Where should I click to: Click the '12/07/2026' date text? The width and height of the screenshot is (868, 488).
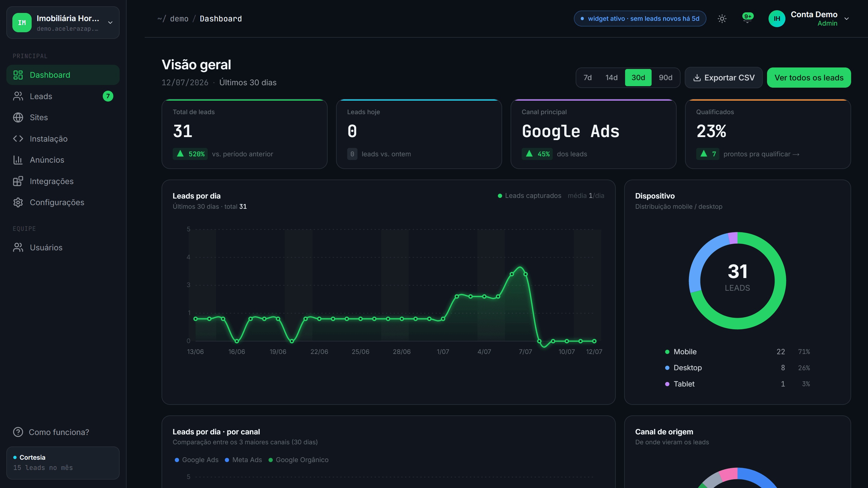click(185, 83)
